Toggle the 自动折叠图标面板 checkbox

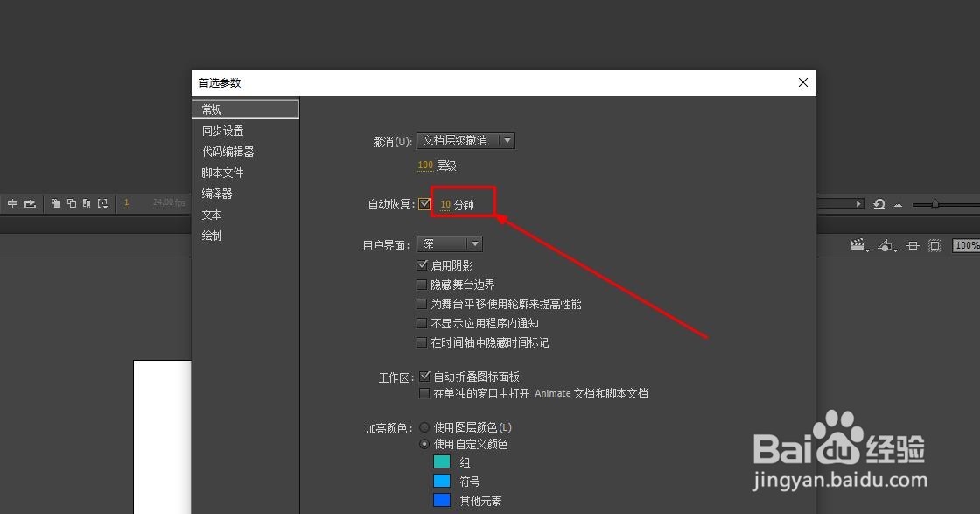pos(424,377)
